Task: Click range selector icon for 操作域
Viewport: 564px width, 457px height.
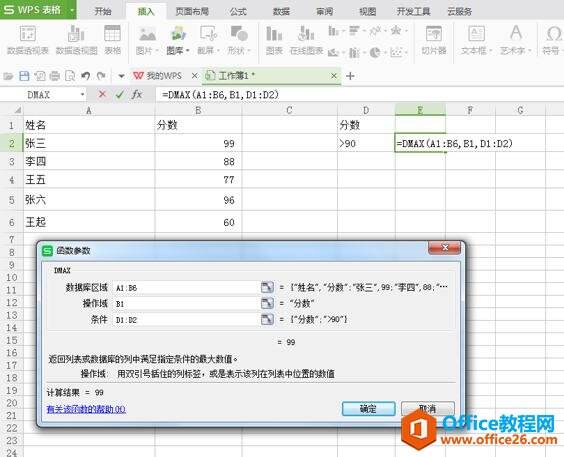Action: coord(267,303)
